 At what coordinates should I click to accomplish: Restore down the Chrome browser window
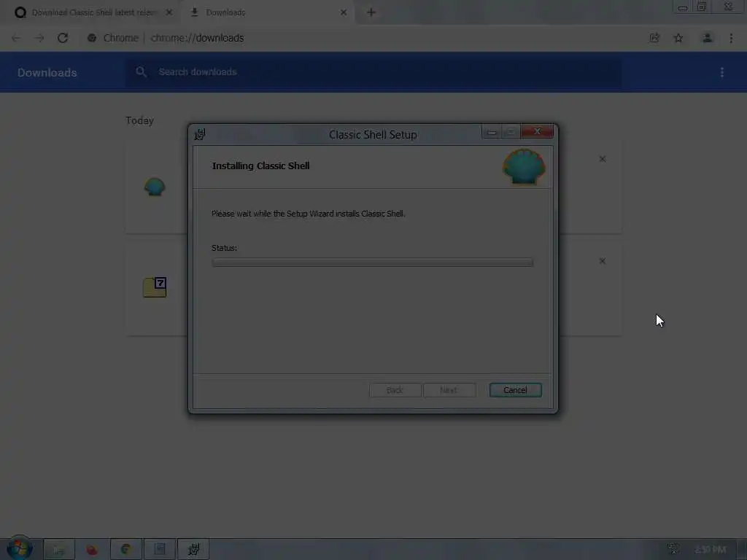[702, 7]
